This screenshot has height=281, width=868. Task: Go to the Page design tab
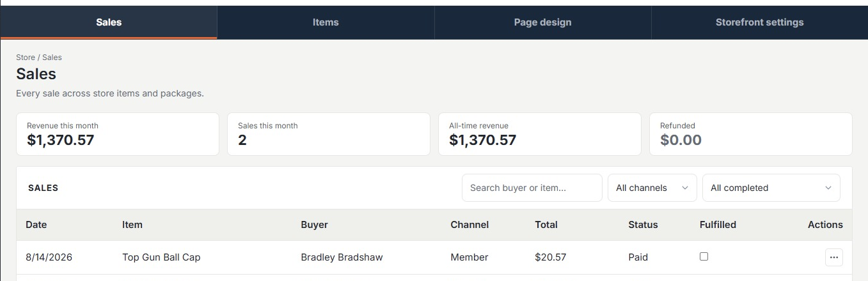[x=542, y=22]
